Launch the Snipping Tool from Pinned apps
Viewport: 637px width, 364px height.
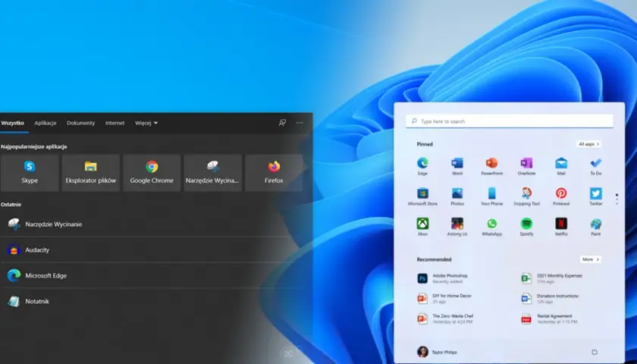pos(526,197)
